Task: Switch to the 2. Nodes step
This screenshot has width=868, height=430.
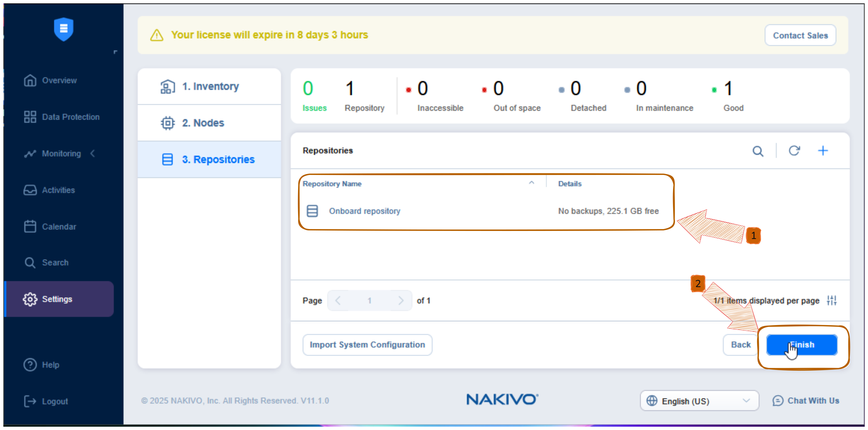Action: [203, 123]
